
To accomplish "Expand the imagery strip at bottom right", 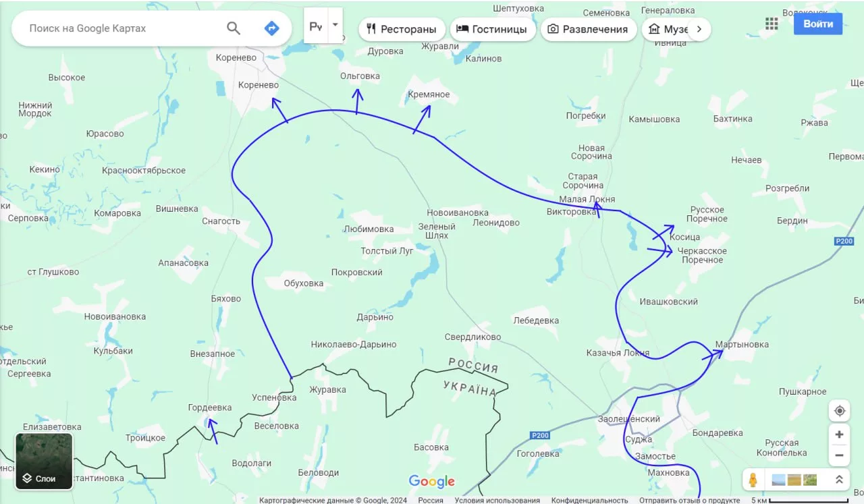I will click(839, 480).
